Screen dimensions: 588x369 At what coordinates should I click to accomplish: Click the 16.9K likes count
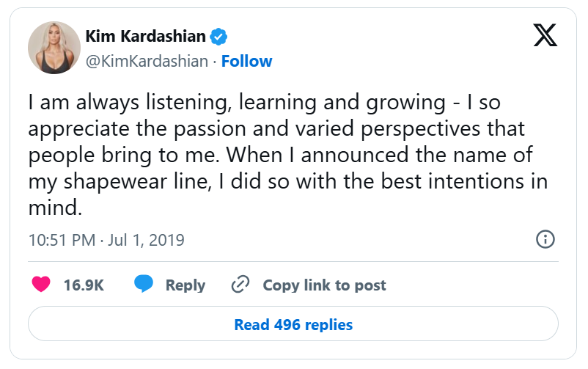[84, 285]
